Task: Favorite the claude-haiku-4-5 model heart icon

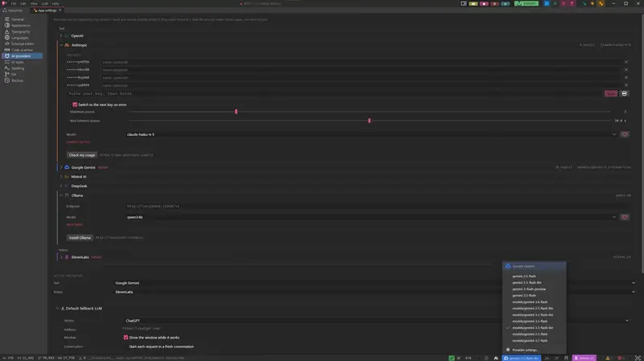Action: 625,134
